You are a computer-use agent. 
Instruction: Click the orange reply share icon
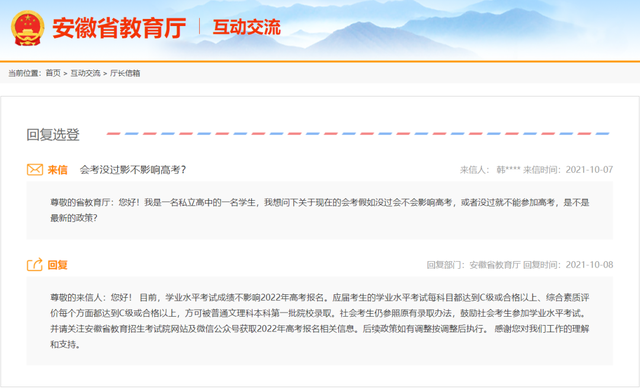[35, 265]
